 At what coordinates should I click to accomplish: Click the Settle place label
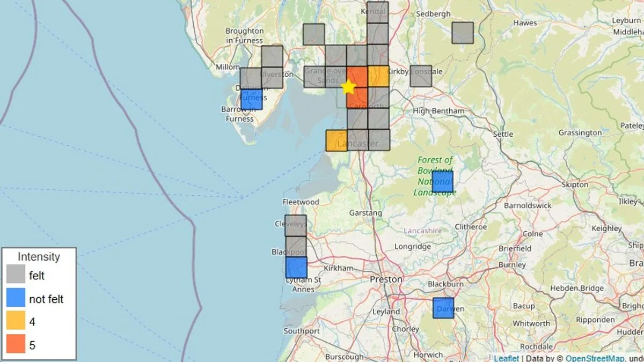pos(503,134)
